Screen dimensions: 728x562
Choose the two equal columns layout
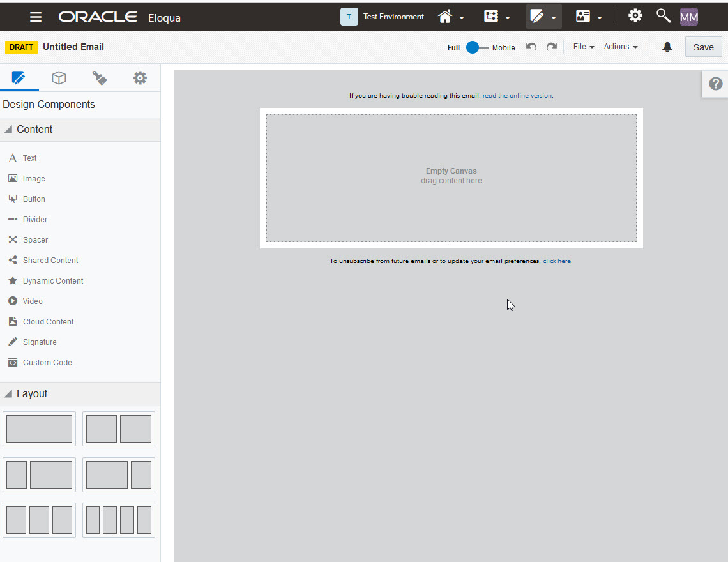(x=118, y=429)
